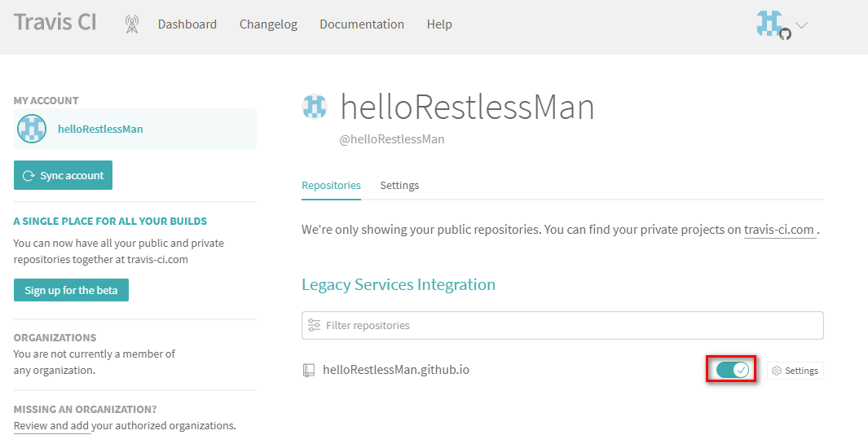Click Sign up for the beta
This screenshot has width=868, height=435.
71,290
